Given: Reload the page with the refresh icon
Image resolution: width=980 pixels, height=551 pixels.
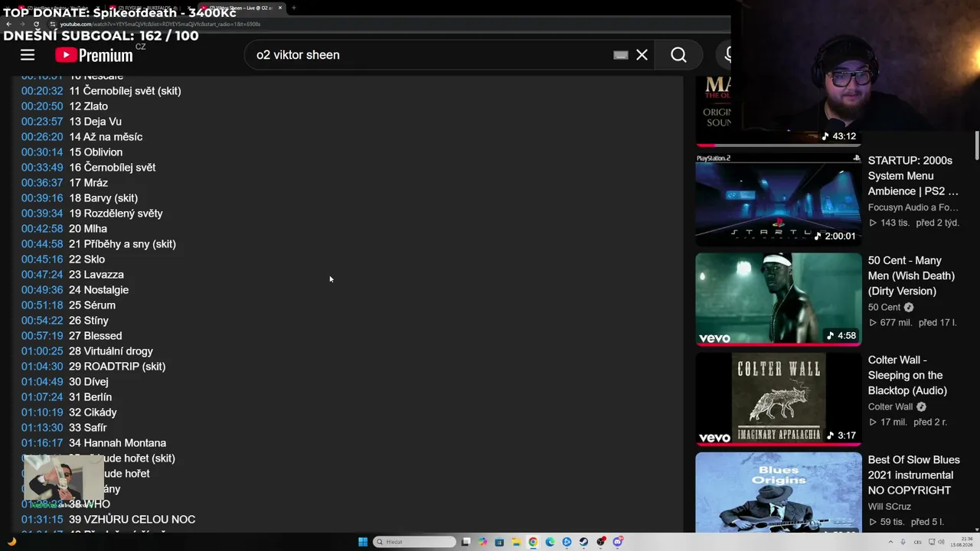Looking at the screenshot, I should pyautogui.click(x=36, y=24).
